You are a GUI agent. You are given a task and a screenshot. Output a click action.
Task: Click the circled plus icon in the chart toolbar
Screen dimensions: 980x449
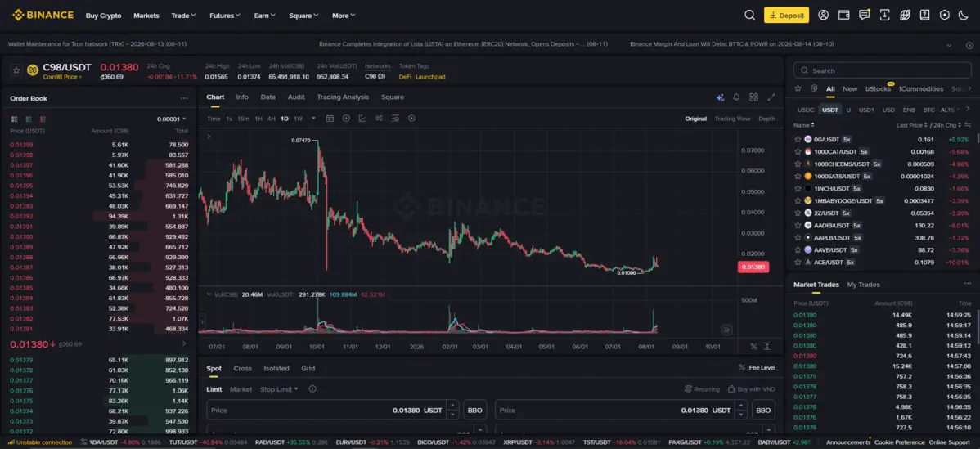pyautogui.click(x=346, y=119)
